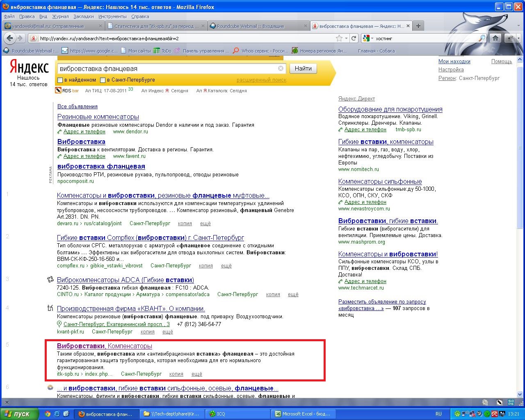
Task: Open the Правка menu
Action: click(x=27, y=16)
